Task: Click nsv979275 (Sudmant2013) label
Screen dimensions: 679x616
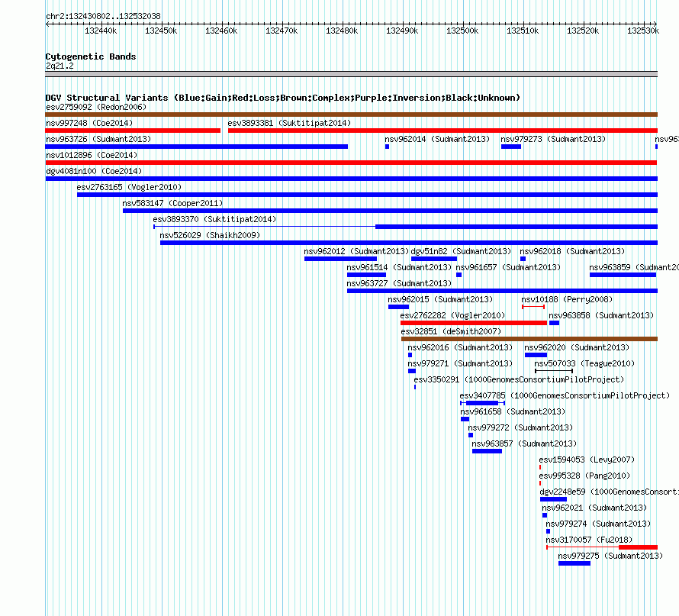Action: coord(610,556)
